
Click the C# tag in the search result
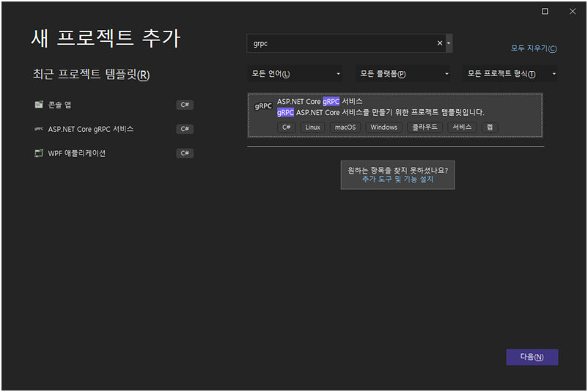pyautogui.click(x=287, y=127)
